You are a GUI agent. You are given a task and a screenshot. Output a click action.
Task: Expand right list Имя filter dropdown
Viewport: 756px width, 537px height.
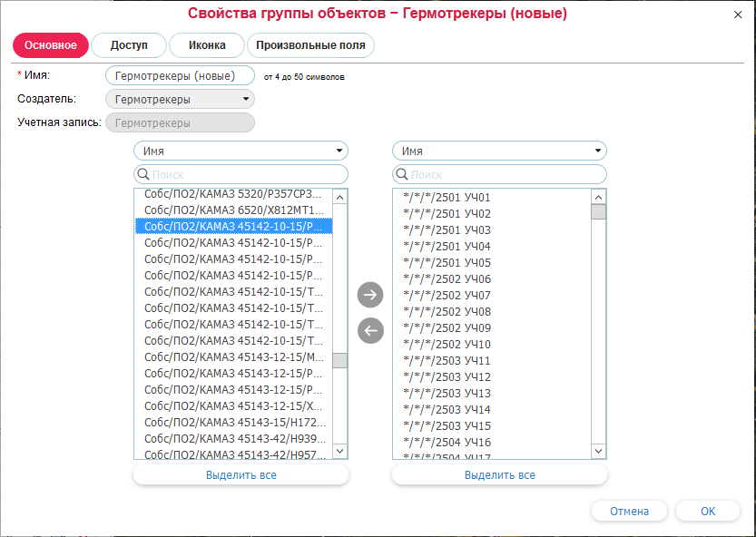499,151
